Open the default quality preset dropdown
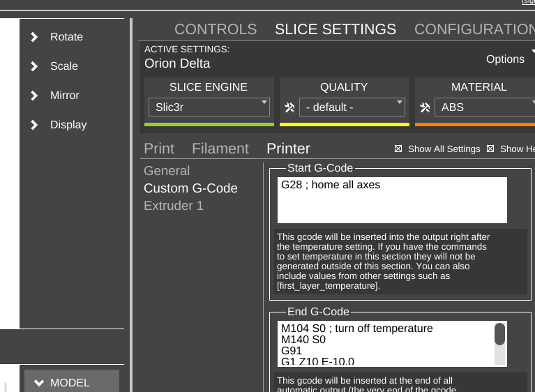The width and height of the screenshot is (535, 392). click(x=352, y=107)
